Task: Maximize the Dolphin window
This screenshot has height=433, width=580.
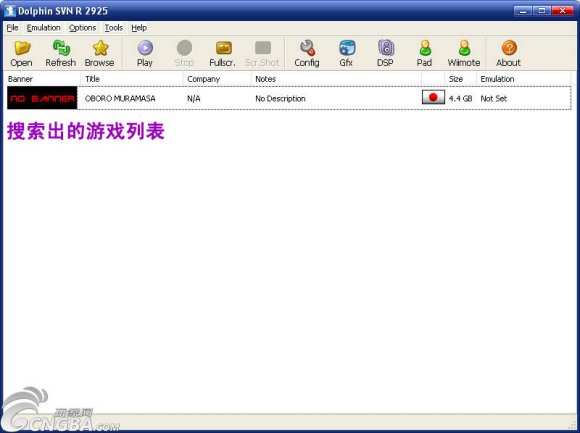Action: click(x=542, y=11)
